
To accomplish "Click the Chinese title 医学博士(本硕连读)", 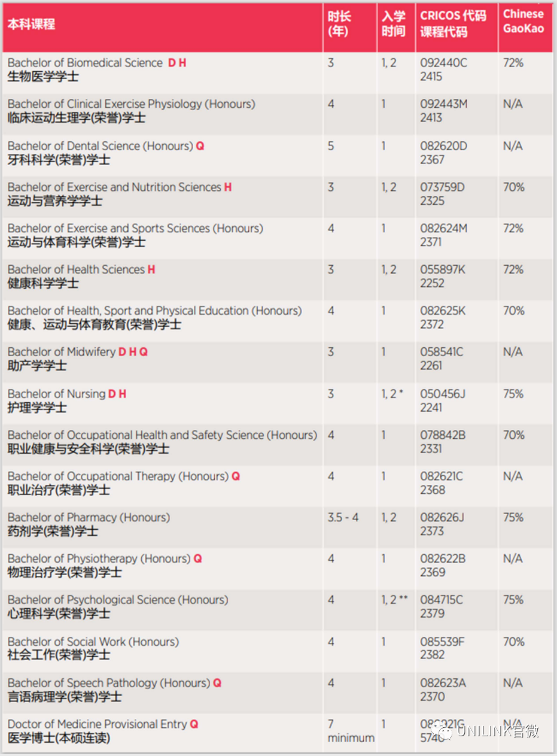I will point(59,739).
